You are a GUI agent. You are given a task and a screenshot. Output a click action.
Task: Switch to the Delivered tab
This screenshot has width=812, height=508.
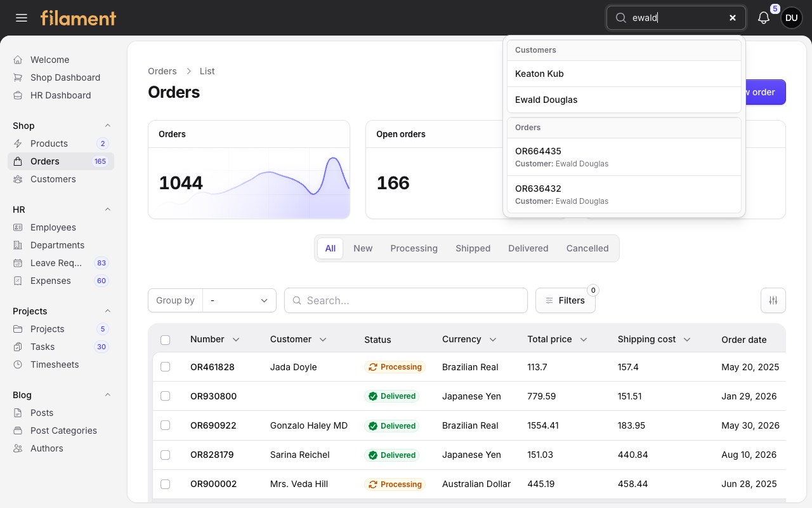point(528,248)
